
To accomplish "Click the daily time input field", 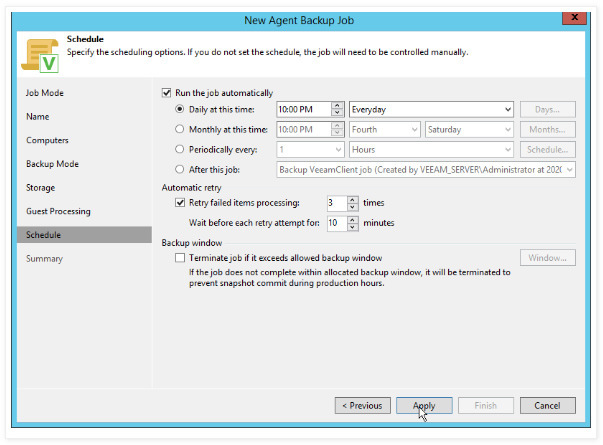I will coord(302,110).
